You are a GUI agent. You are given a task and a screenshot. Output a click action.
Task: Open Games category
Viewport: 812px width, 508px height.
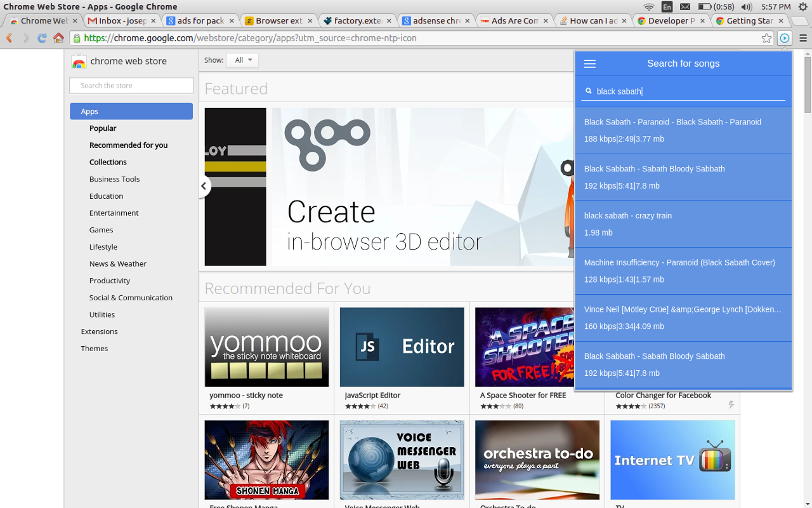tap(101, 230)
